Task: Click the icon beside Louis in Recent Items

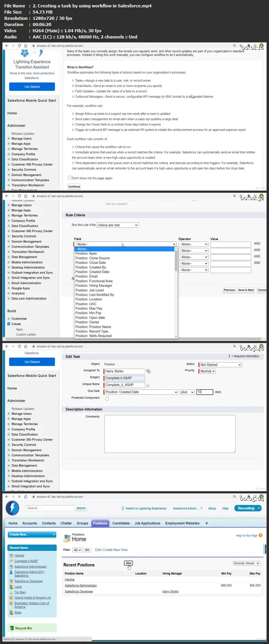Action: pos(11,587)
